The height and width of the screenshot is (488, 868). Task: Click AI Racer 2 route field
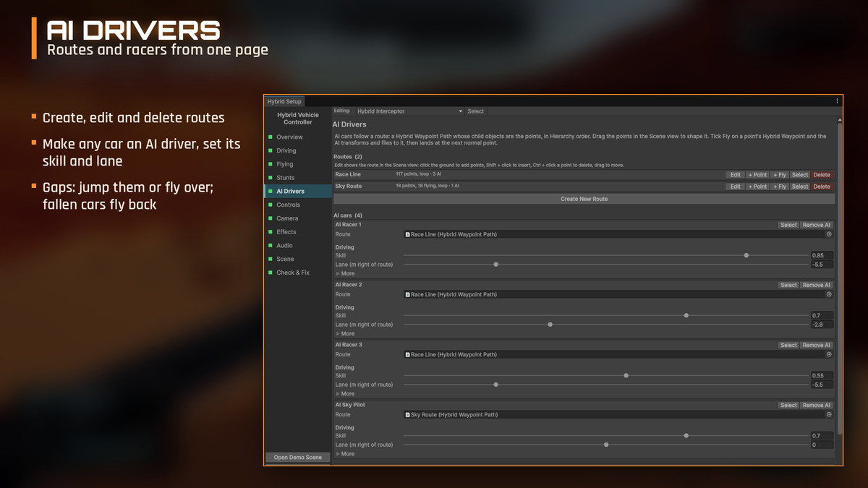coord(618,294)
